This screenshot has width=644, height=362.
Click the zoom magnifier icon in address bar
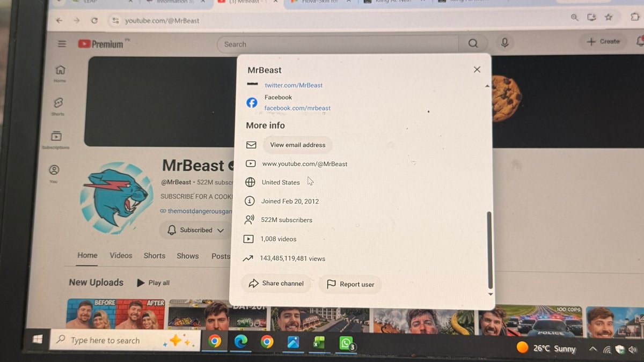pyautogui.click(x=575, y=17)
